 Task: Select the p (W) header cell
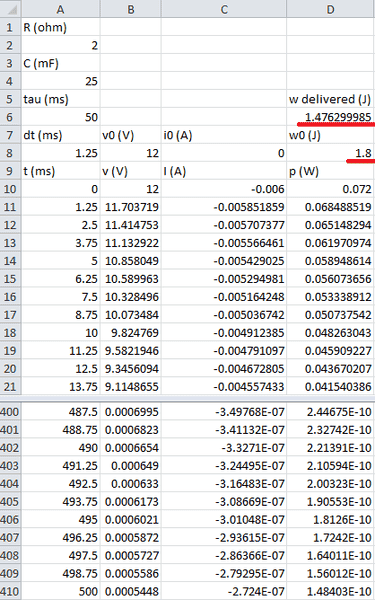pos(331,171)
